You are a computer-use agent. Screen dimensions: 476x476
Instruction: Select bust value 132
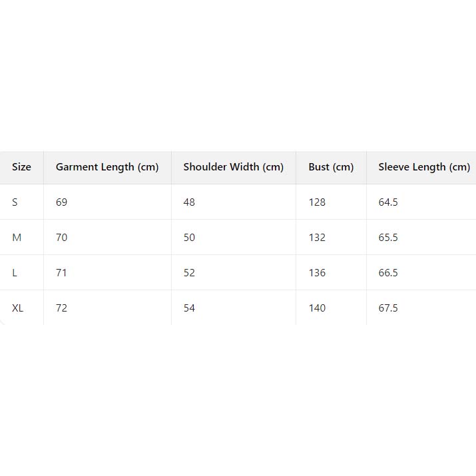(317, 238)
